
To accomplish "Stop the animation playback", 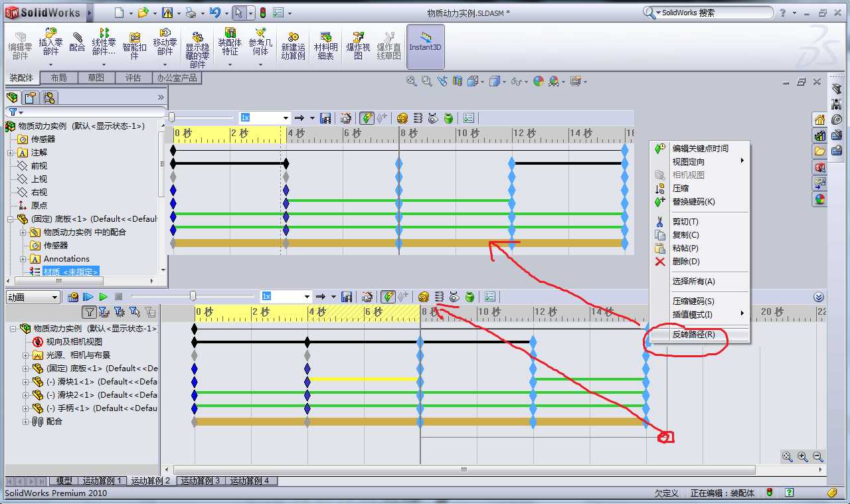I will click(x=119, y=297).
